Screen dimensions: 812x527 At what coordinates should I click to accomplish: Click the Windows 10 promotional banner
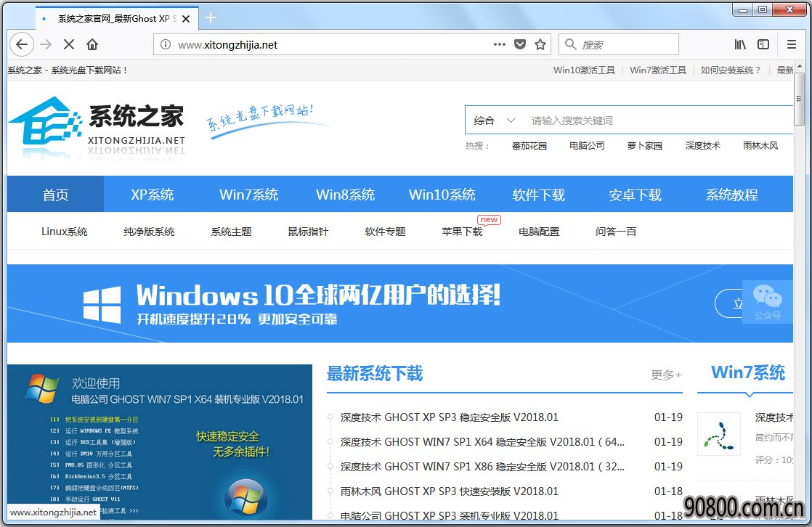coord(399,303)
